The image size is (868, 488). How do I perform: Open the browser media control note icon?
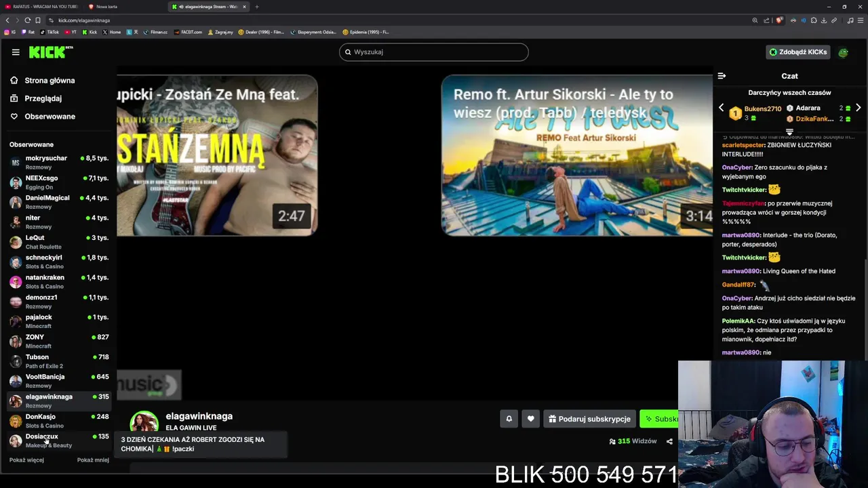[x=850, y=20]
